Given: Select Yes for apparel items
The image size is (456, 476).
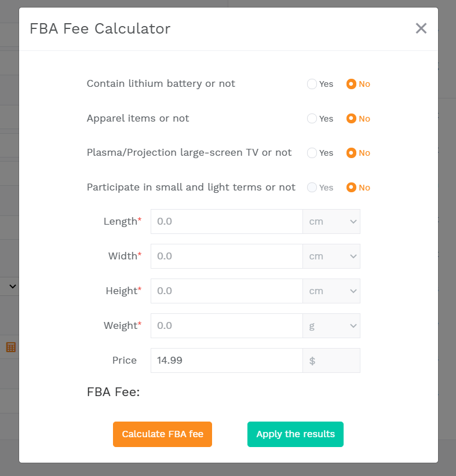Looking at the screenshot, I should [x=312, y=119].
